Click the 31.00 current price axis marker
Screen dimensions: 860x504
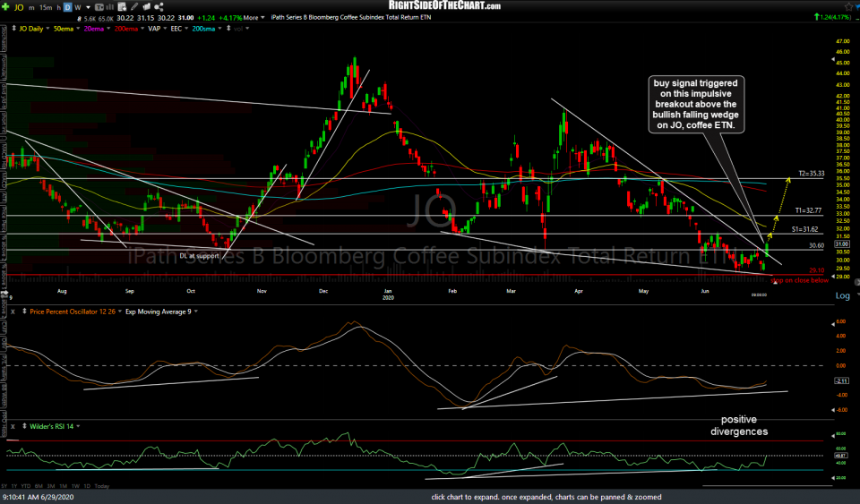(840, 244)
